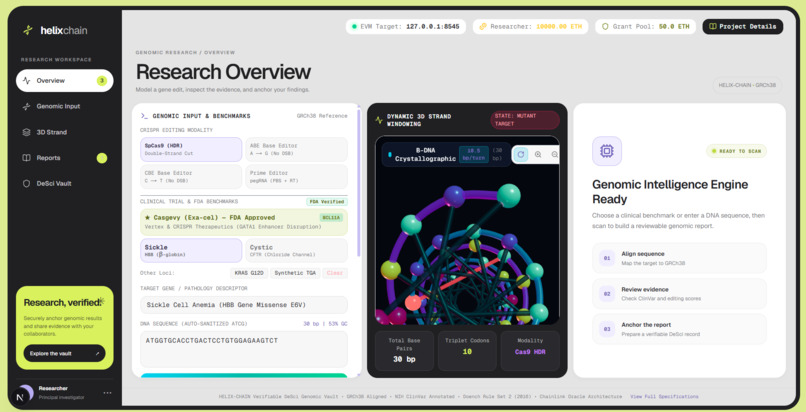
Task: Click the Researcher wallet link icon
Action: click(x=483, y=27)
